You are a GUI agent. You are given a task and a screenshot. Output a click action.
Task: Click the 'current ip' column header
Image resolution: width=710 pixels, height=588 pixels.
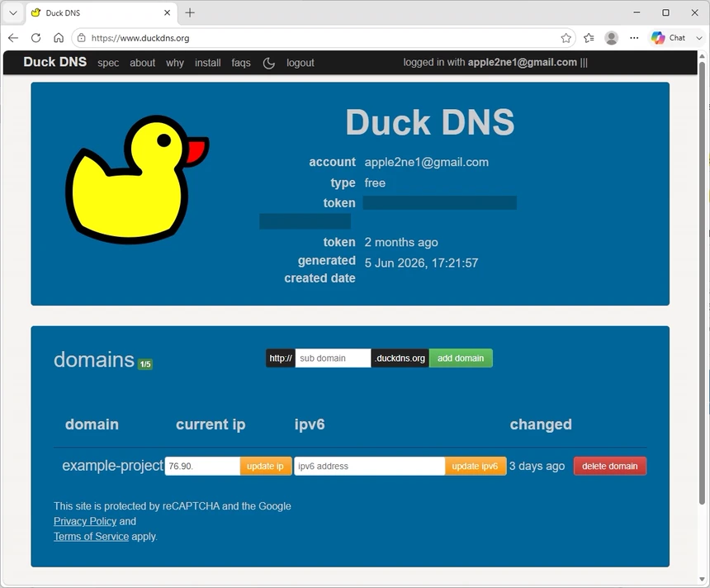(211, 424)
